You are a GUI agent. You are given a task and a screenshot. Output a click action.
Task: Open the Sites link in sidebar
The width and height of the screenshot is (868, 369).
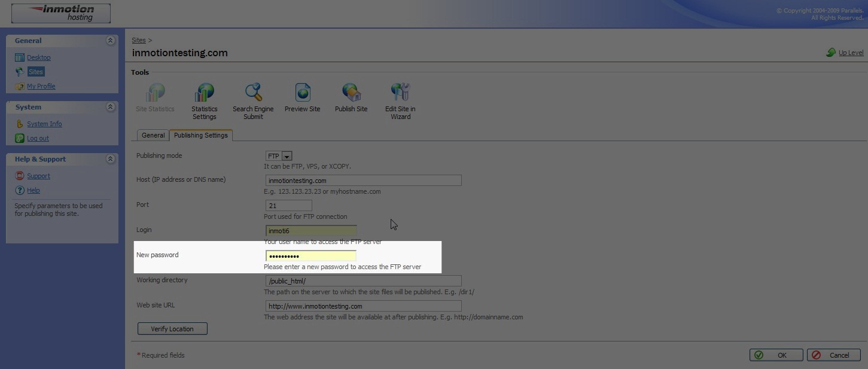[x=36, y=72]
